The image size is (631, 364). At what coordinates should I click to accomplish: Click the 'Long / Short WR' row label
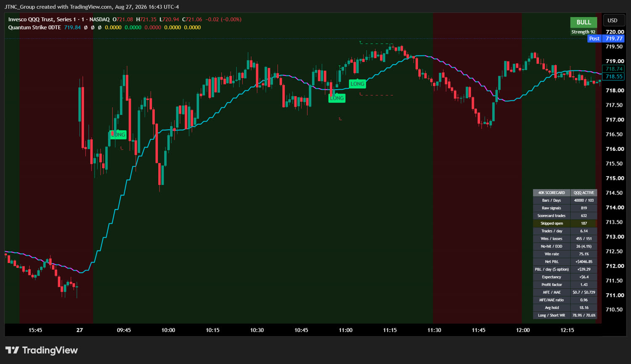551,315
